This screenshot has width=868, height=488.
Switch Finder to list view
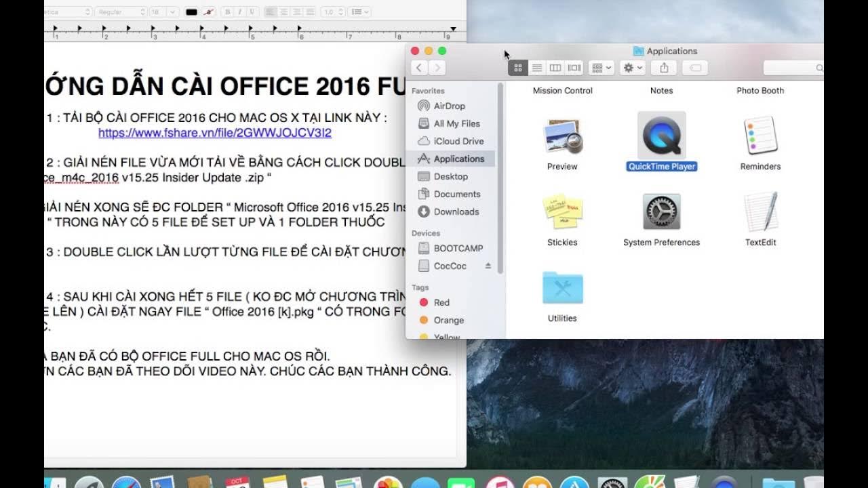[536, 68]
